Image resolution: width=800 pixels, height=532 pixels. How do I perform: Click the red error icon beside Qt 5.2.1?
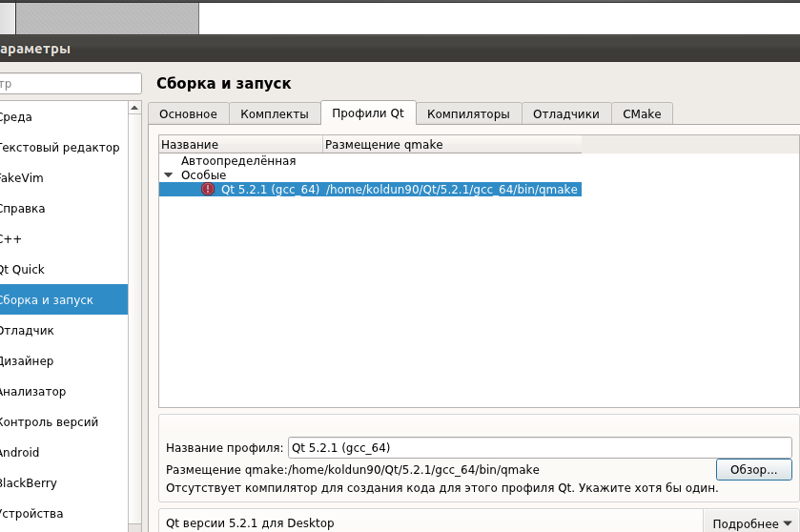(x=208, y=189)
